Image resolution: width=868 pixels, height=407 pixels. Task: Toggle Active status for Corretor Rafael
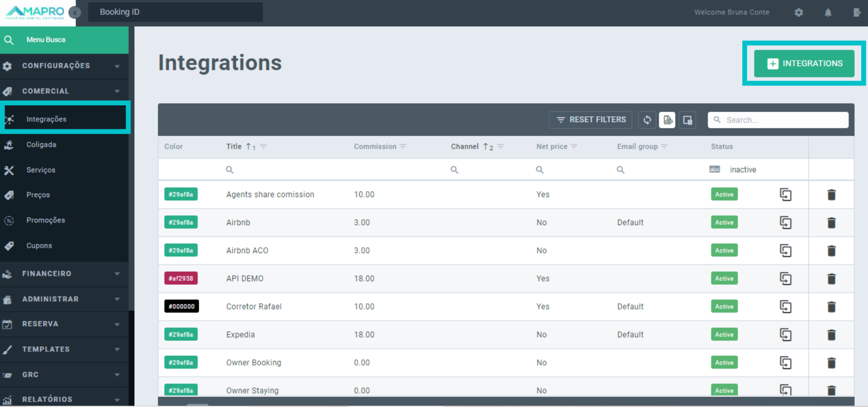tap(724, 307)
